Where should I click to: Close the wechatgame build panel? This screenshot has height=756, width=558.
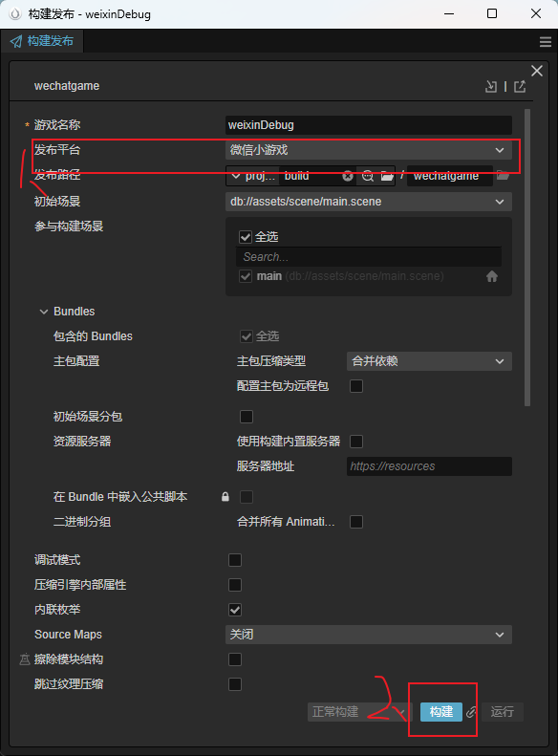pyautogui.click(x=537, y=71)
